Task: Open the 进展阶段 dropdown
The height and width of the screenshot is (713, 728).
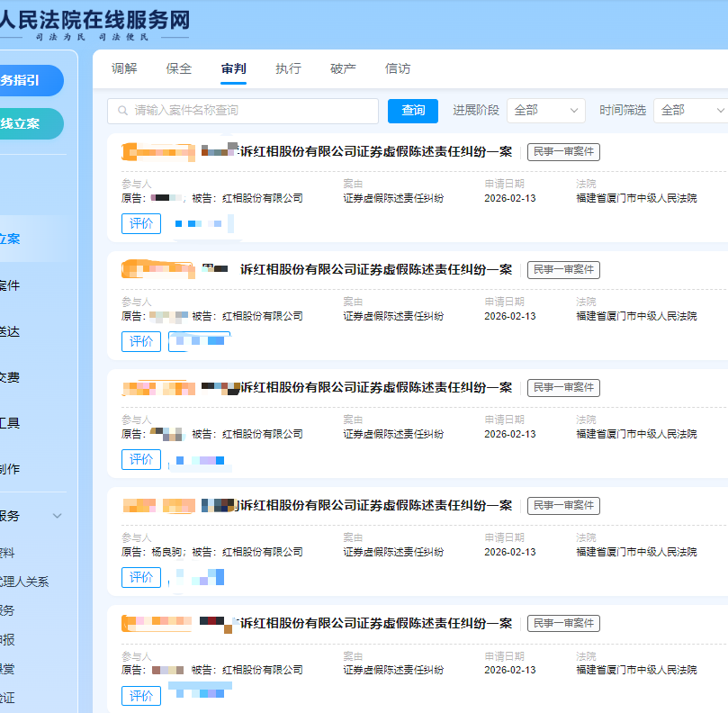Action: click(545, 111)
